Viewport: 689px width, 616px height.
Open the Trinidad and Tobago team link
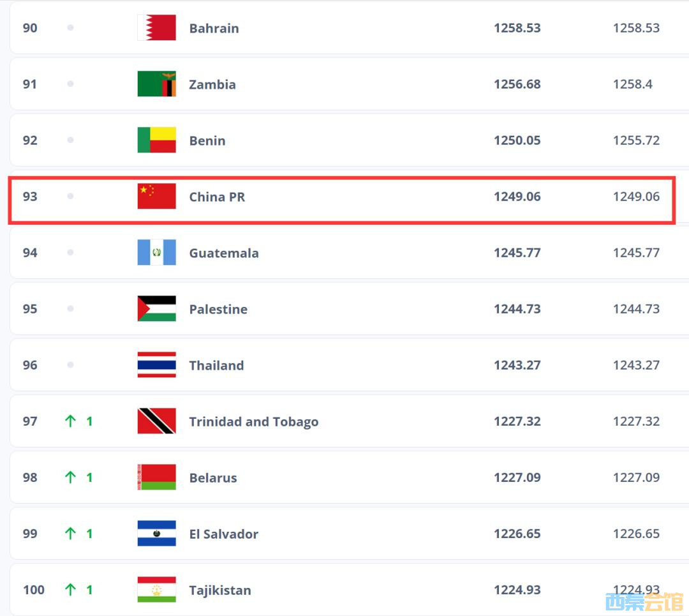[x=253, y=421]
